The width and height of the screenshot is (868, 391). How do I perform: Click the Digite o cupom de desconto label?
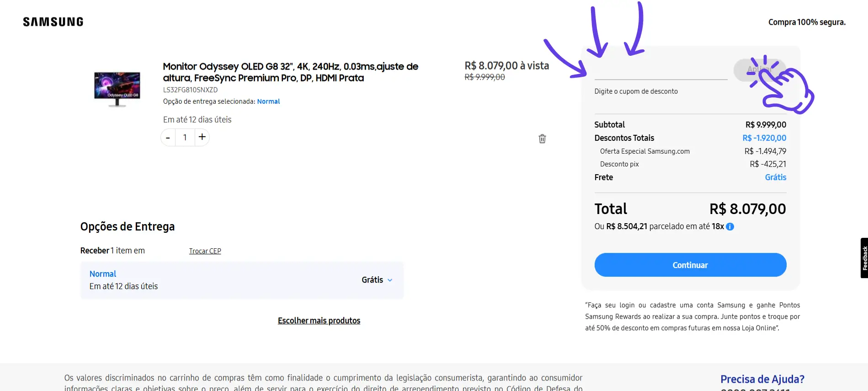pyautogui.click(x=636, y=91)
